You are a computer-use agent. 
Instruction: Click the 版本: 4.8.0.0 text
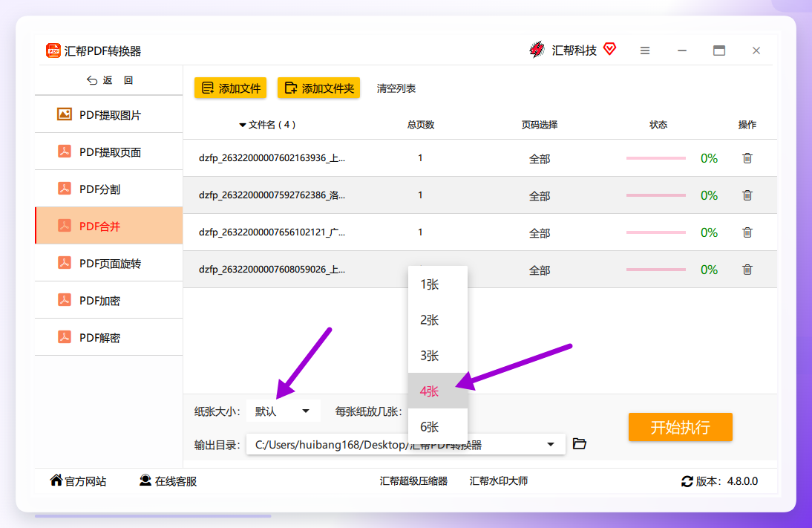pyautogui.click(x=727, y=481)
